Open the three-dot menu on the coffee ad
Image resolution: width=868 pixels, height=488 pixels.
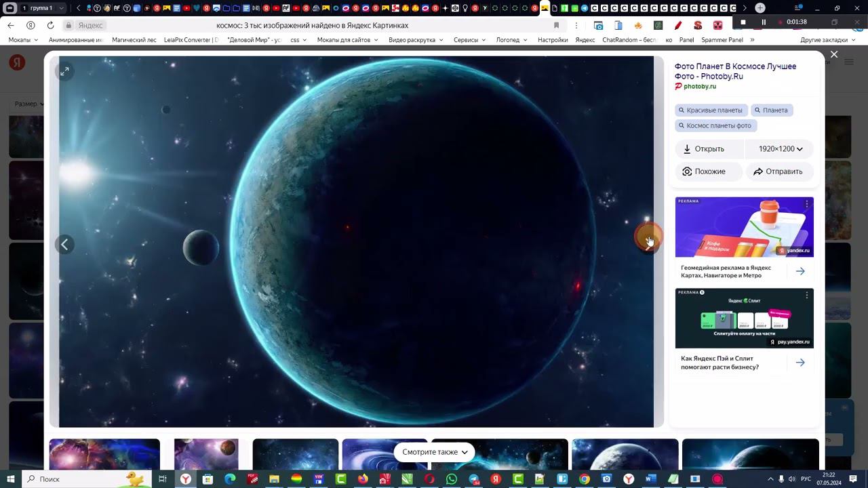click(x=807, y=204)
